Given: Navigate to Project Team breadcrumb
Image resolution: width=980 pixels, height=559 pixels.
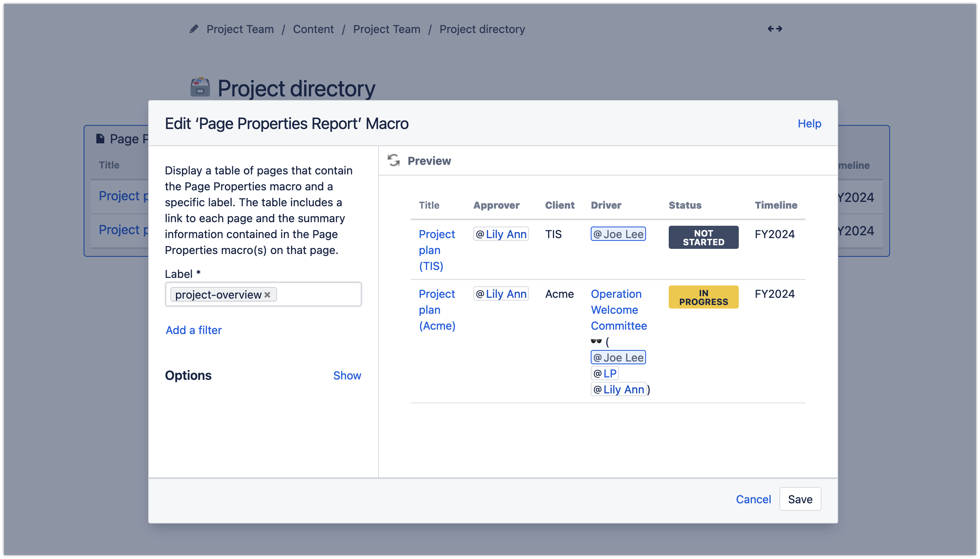Looking at the screenshot, I should (x=240, y=29).
